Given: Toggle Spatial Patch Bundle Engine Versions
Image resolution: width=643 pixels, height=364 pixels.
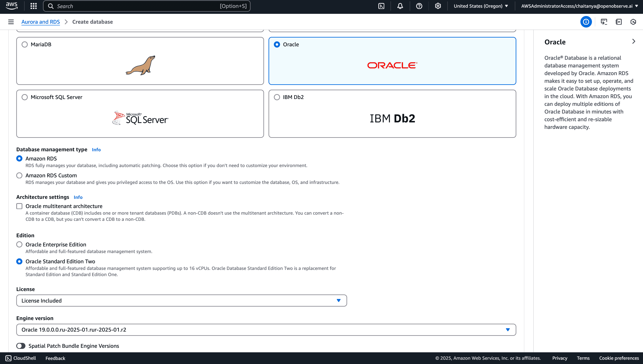Looking at the screenshot, I should pos(21,346).
